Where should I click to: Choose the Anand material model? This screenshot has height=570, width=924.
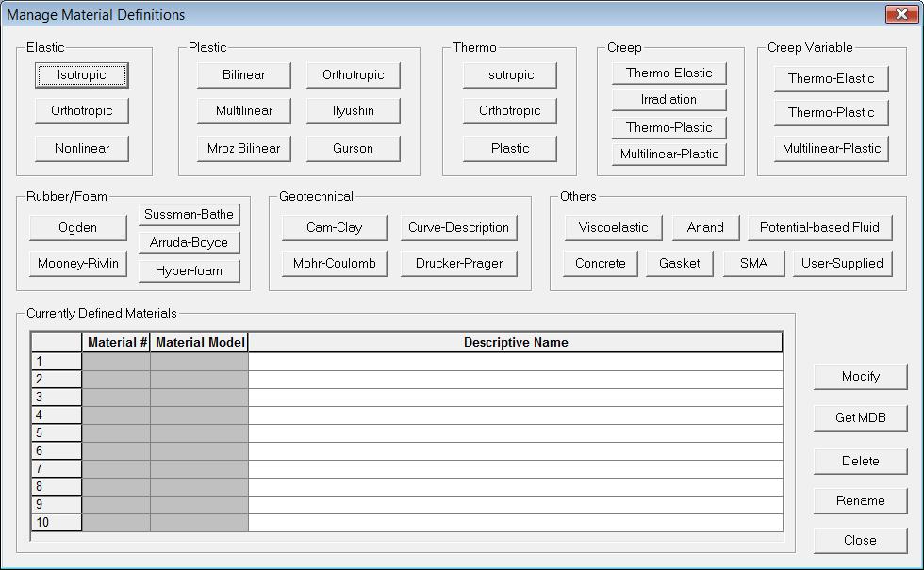[705, 228]
